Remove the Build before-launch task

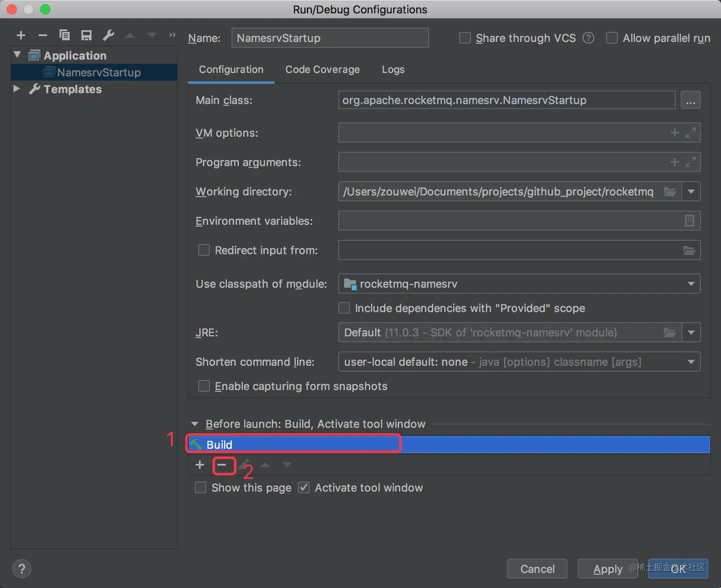[222, 465]
